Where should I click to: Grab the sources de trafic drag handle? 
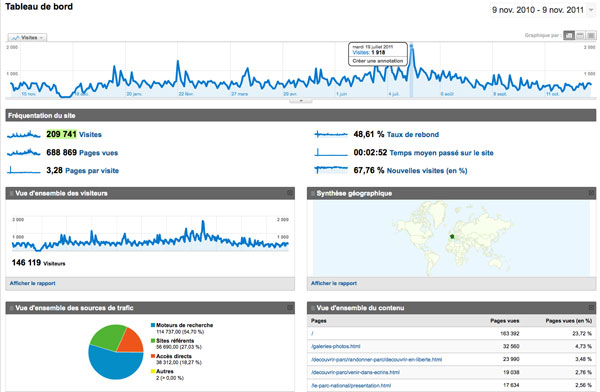click(x=11, y=308)
